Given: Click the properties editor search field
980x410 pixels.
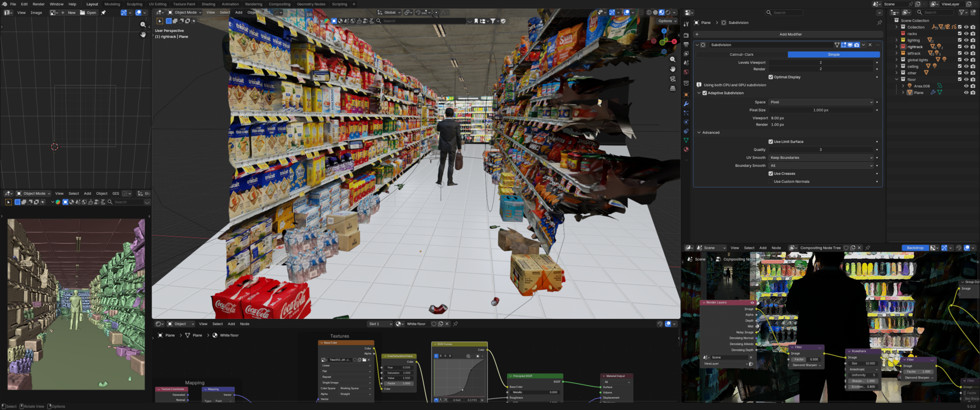Looking at the screenshot, I should pos(784,13).
